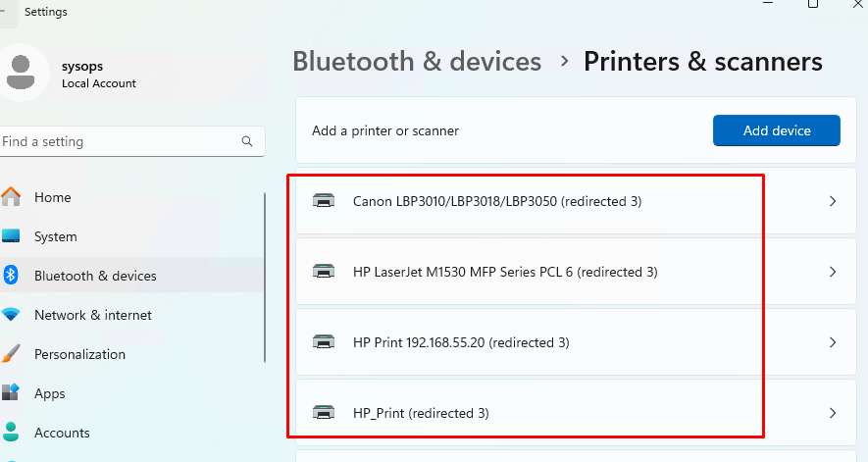Expand HP LaserJet M1530 MFP chevron
868x462 pixels.
pyautogui.click(x=833, y=272)
